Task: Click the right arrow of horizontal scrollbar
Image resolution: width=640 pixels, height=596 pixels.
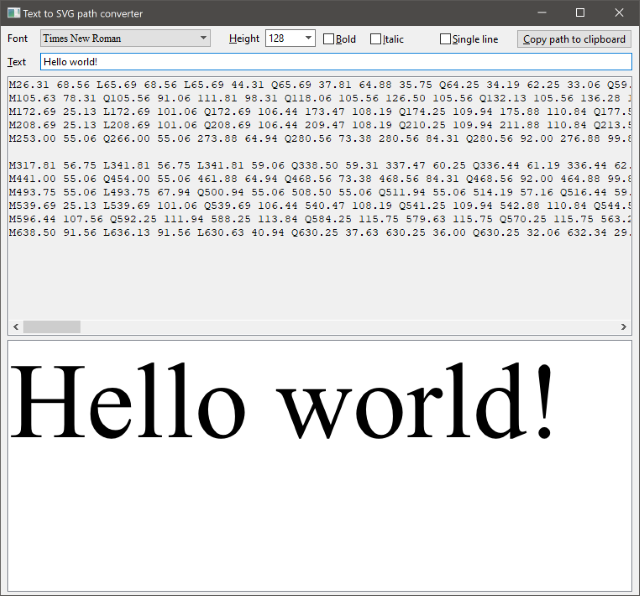Action: coord(623,327)
